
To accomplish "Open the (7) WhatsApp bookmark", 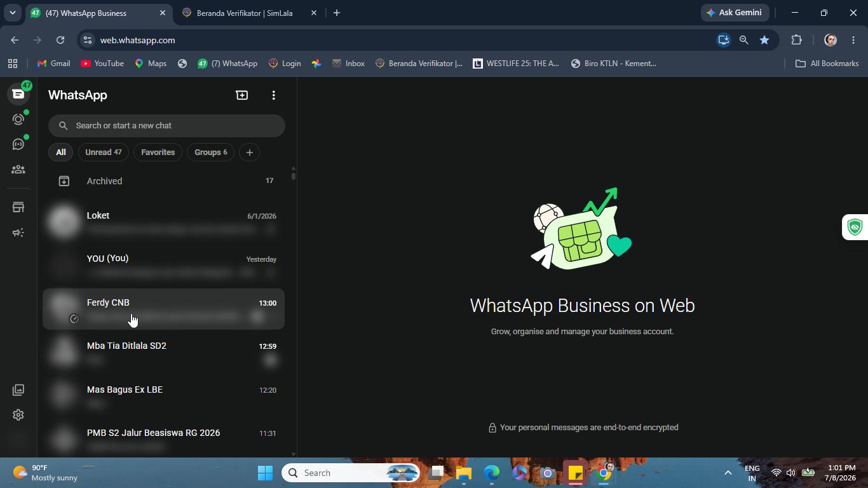I will [227, 64].
